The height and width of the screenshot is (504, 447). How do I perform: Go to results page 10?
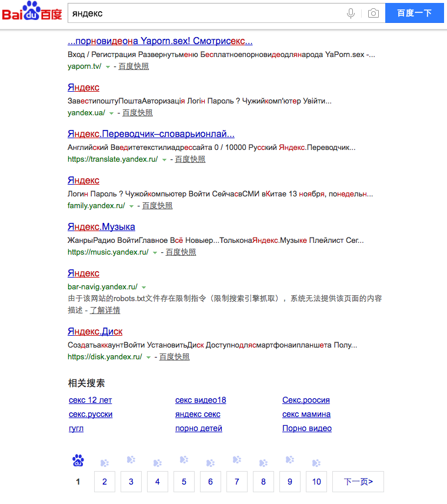pyautogui.click(x=316, y=482)
